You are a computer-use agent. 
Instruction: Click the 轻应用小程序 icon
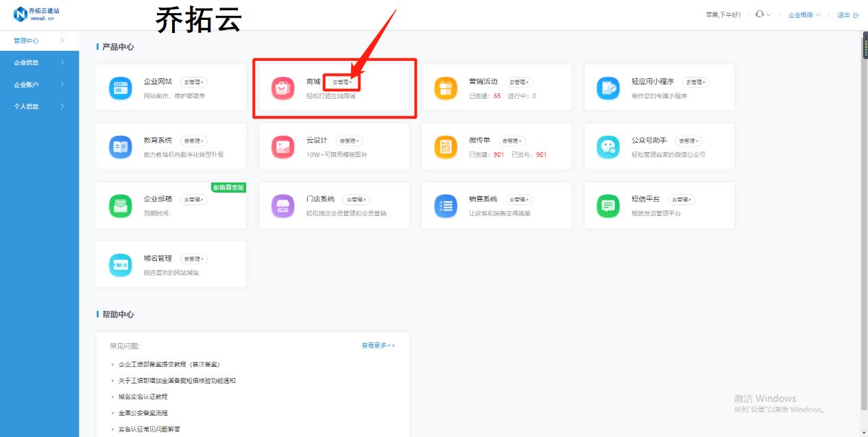[607, 87]
